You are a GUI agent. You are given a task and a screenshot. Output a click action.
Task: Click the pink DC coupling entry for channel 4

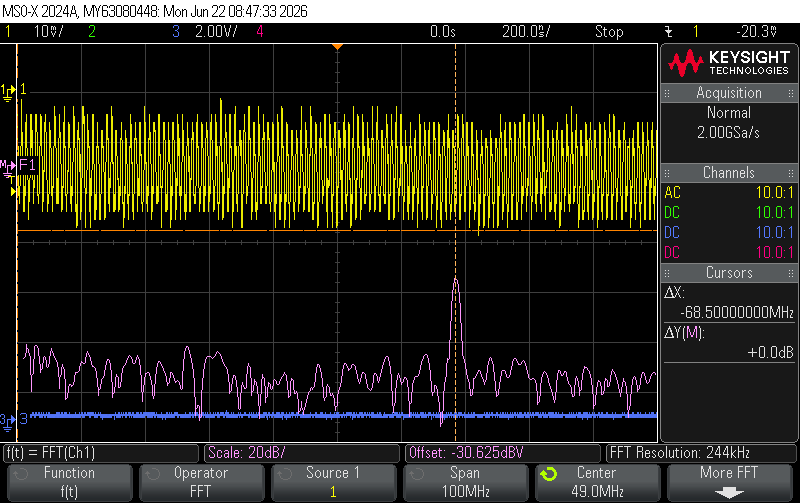(x=672, y=253)
